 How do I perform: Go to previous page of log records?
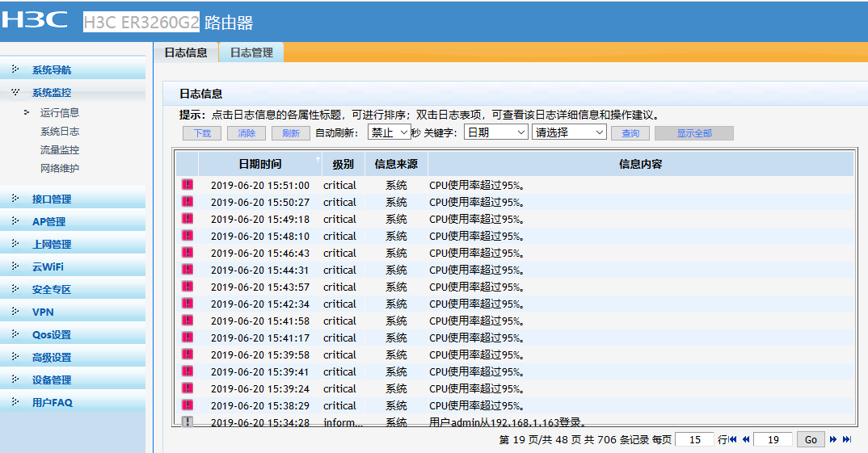point(746,439)
